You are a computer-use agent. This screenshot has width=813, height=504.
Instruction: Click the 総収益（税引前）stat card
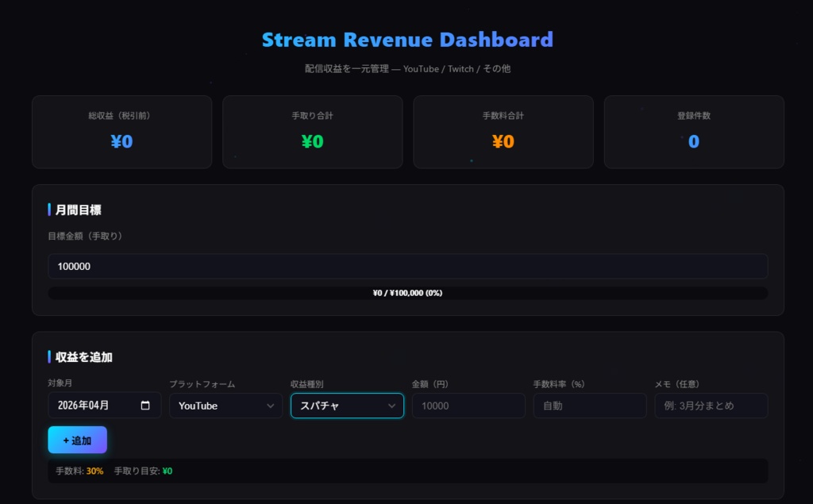coord(121,132)
